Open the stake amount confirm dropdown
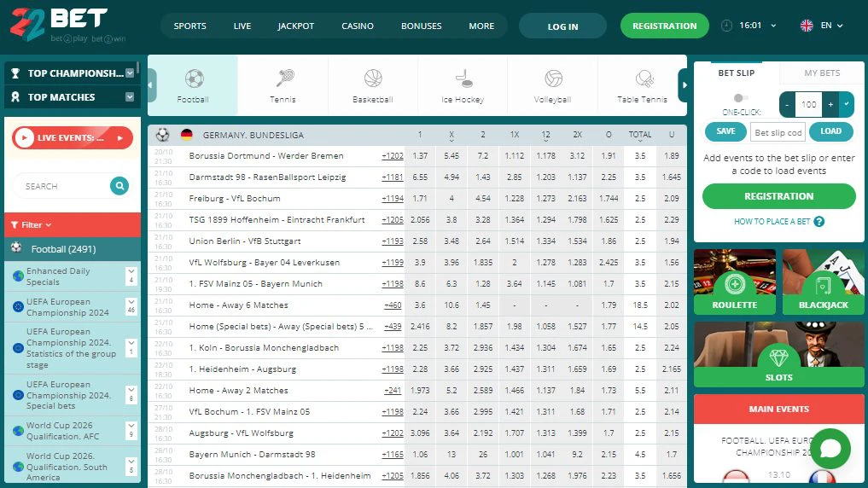This screenshot has height=488, width=868. point(847,104)
